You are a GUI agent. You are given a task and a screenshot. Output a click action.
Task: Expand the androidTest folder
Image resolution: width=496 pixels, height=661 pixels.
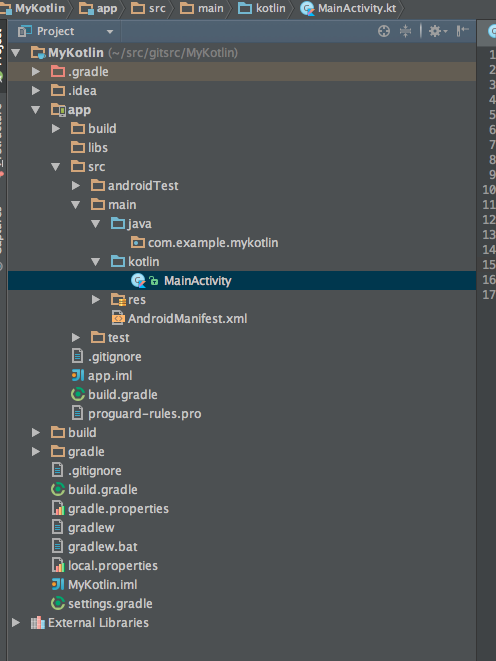pyautogui.click(x=76, y=185)
